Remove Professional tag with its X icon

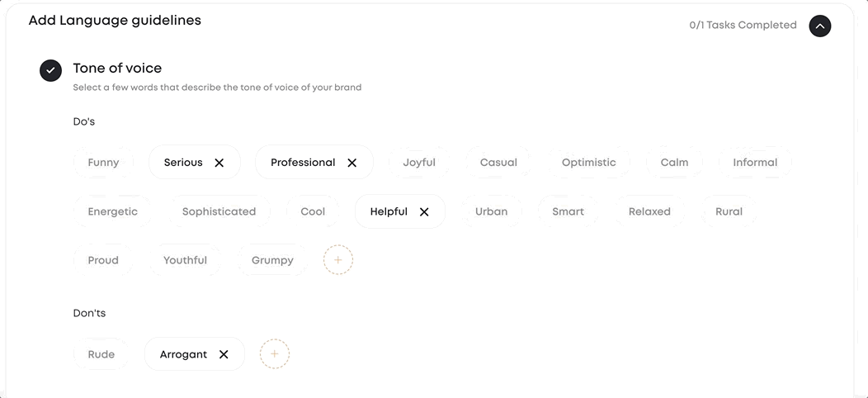352,163
